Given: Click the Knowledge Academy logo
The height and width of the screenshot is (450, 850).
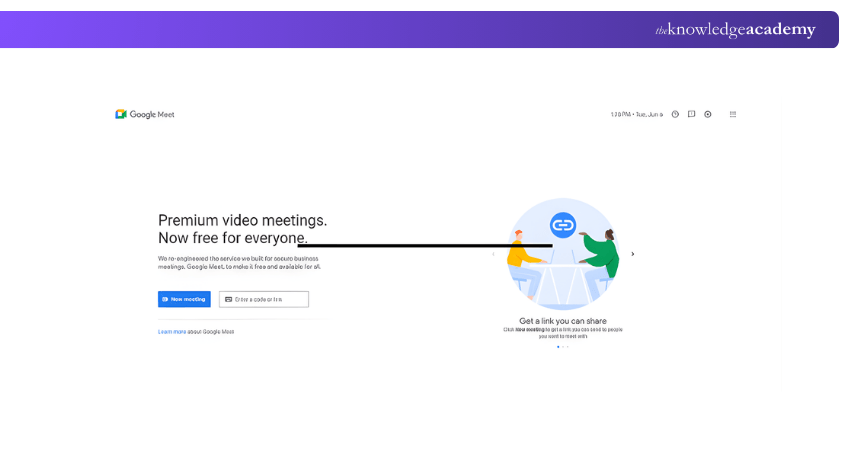Looking at the screenshot, I should tap(735, 30).
